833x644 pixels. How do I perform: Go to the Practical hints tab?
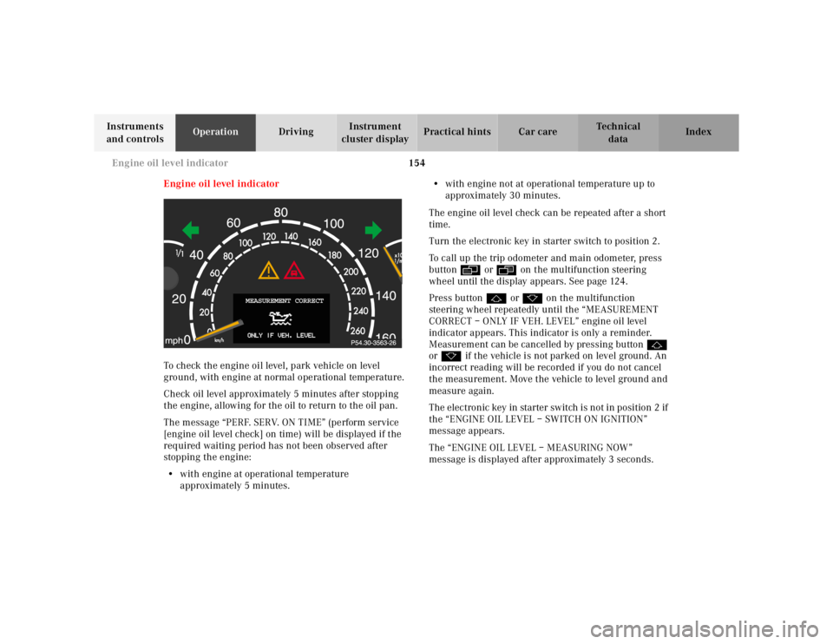pyautogui.click(x=457, y=133)
